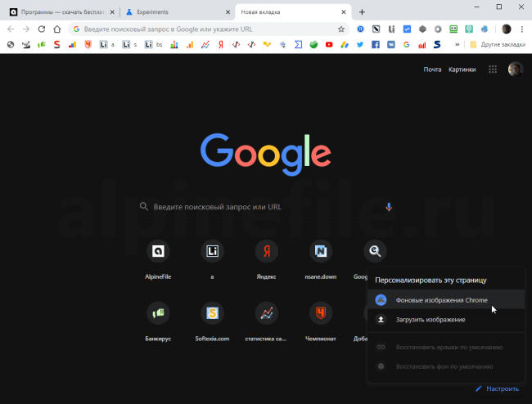
Task: Click the back navigation arrow
Action: coord(11,29)
